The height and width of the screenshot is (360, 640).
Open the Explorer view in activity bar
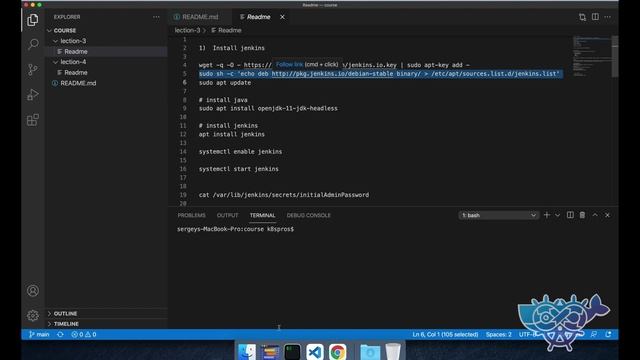point(33,20)
